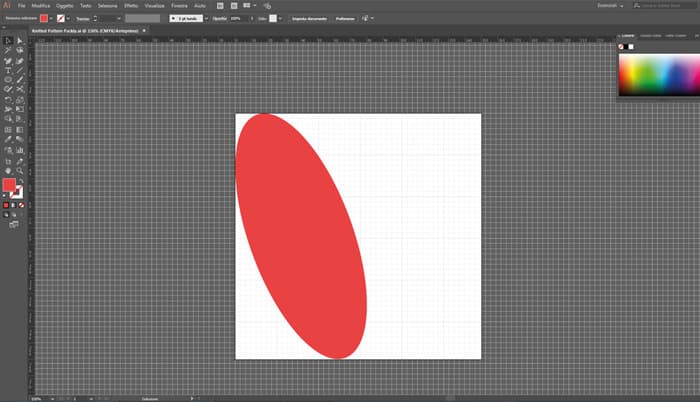This screenshot has height=402, width=700.
Task: Select the Hand tool
Action: tap(8, 170)
